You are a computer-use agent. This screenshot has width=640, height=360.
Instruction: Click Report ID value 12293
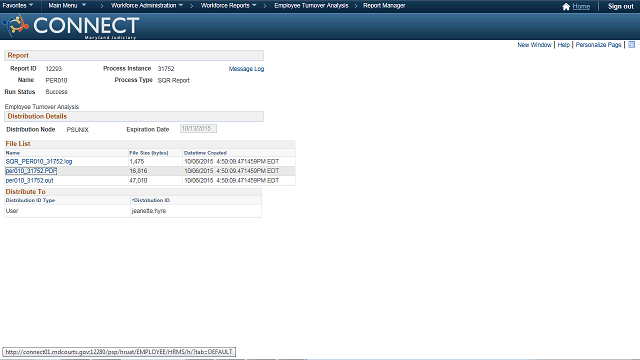coord(53,69)
